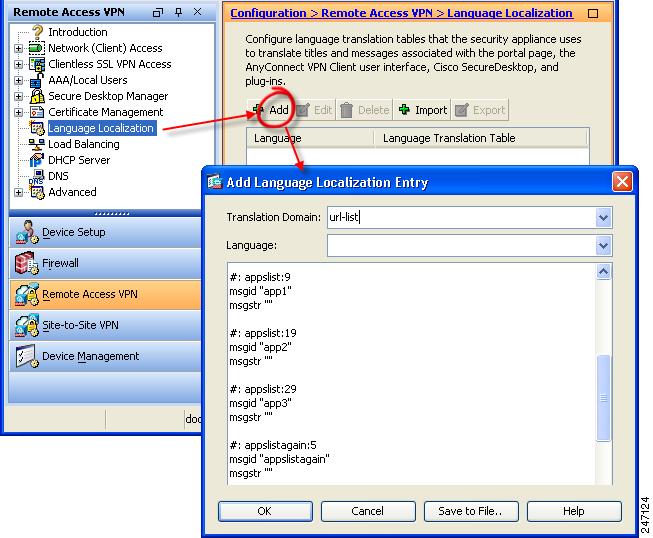Pin the Remote Access VPN pane
653x538 pixels.
point(178,12)
